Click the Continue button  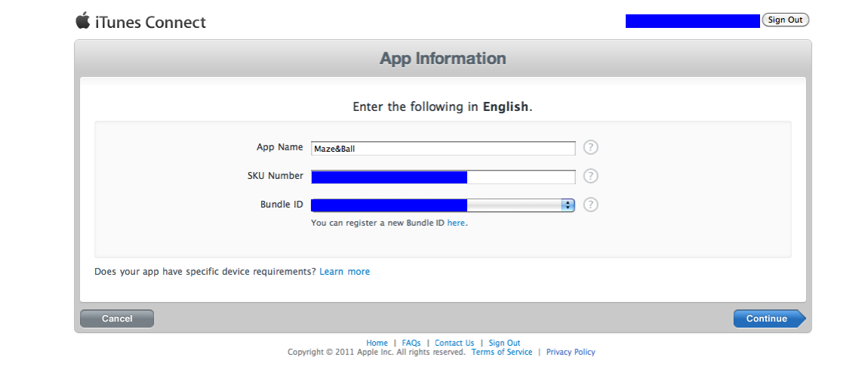pyautogui.click(x=769, y=319)
